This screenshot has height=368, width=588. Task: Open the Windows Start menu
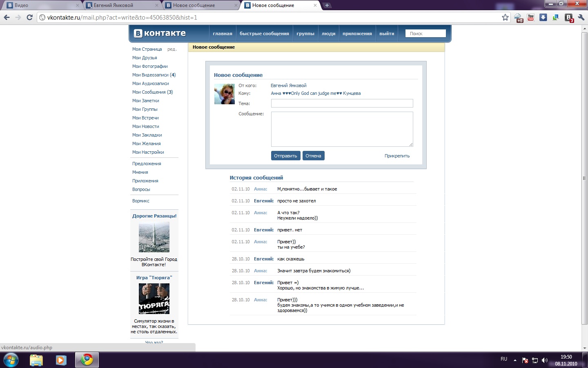click(11, 360)
